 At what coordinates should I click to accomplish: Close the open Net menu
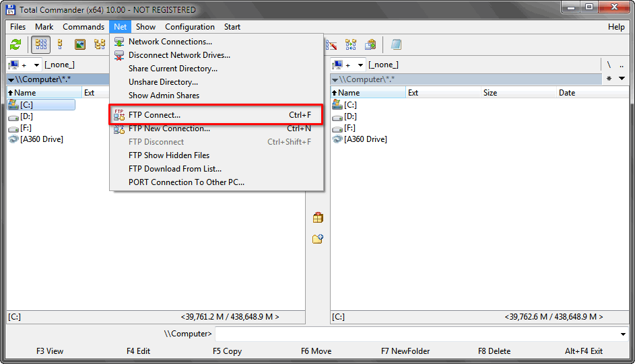[x=121, y=27]
